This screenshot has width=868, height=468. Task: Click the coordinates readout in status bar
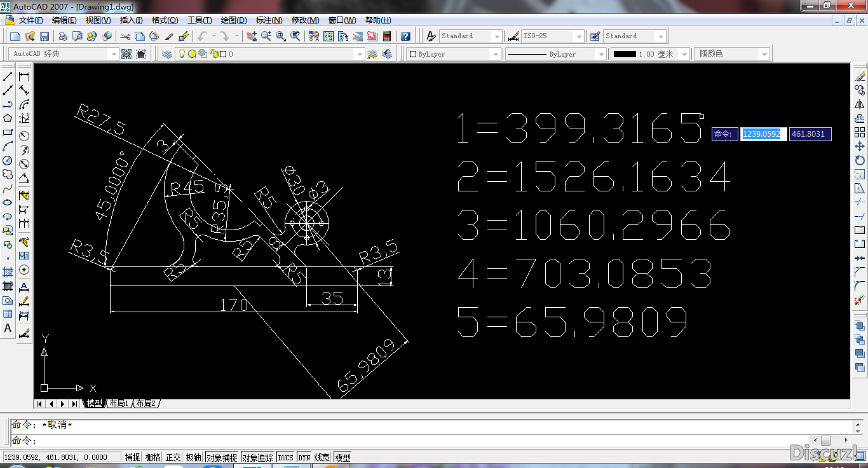[x=62, y=457]
